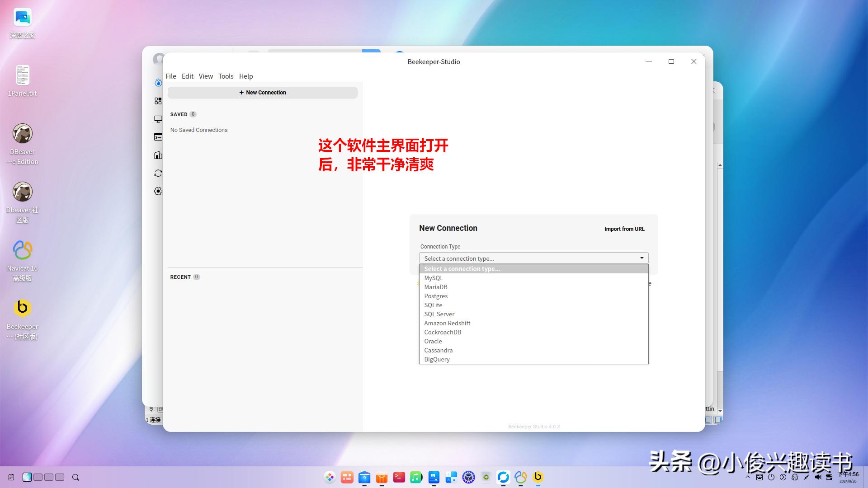This screenshot has width=868, height=488.
Task: Open the blue circular arrows dock icon
Action: pyautogui.click(x=503, y=477)
